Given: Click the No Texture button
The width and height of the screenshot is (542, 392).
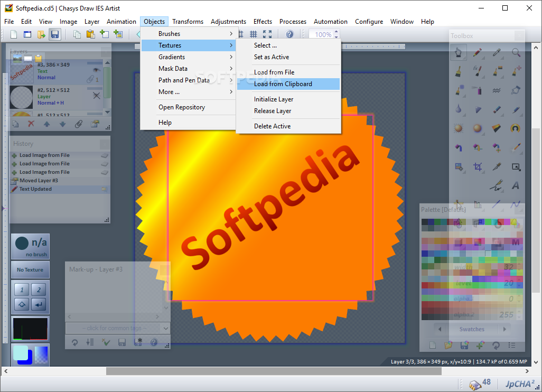Looking at the screenshot, I should pyautogui.click(x=30, y=269).
